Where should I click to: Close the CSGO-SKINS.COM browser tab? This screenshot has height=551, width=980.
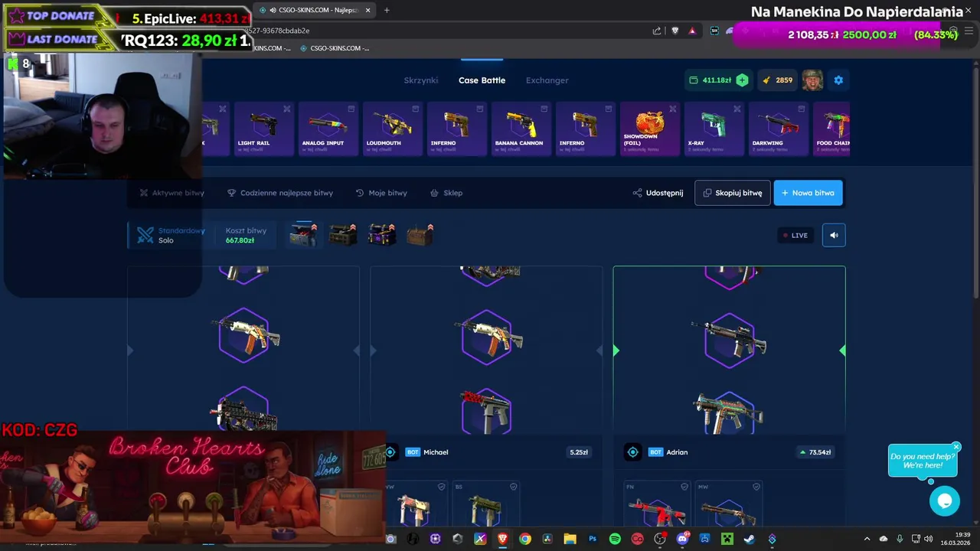pos(368,10)
